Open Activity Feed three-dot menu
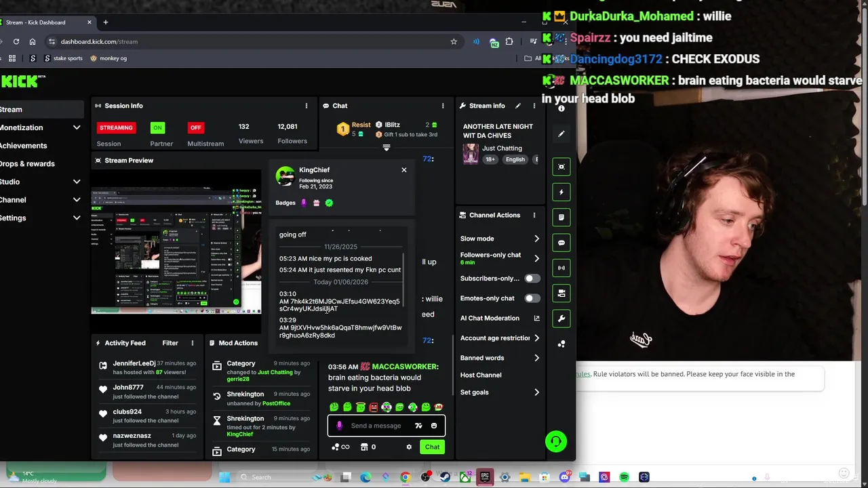 [x=193, y=343]
